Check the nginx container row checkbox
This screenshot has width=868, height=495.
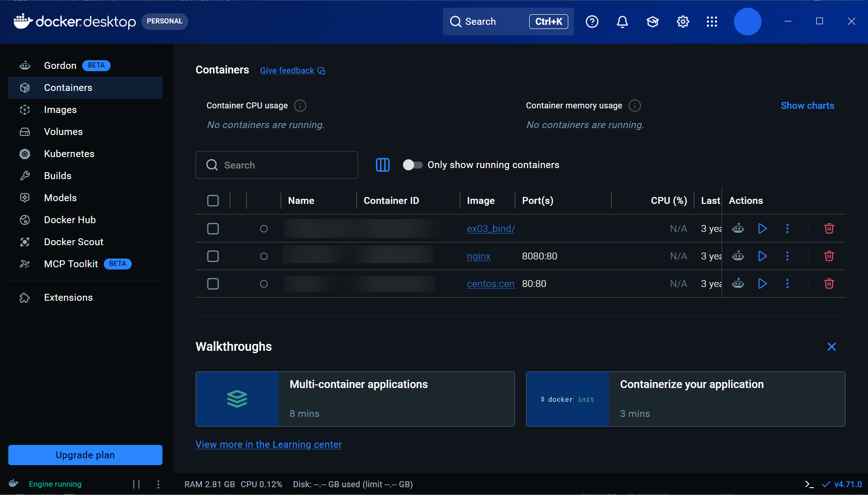click(213, 256)
